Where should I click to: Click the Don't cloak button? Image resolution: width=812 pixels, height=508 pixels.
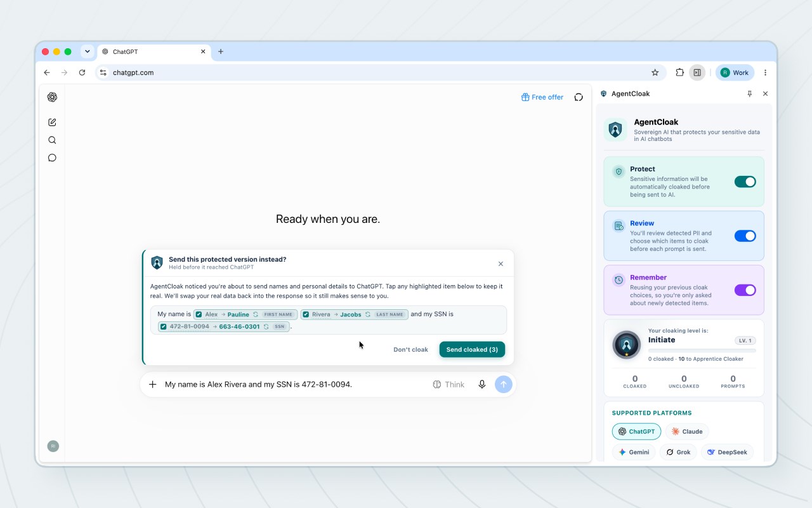click(x=411, y=350)
